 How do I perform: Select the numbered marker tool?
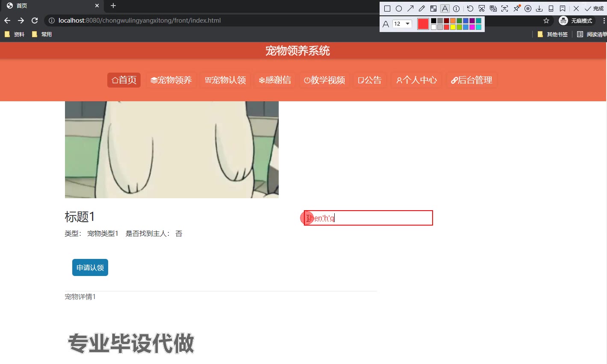point(457,9)
